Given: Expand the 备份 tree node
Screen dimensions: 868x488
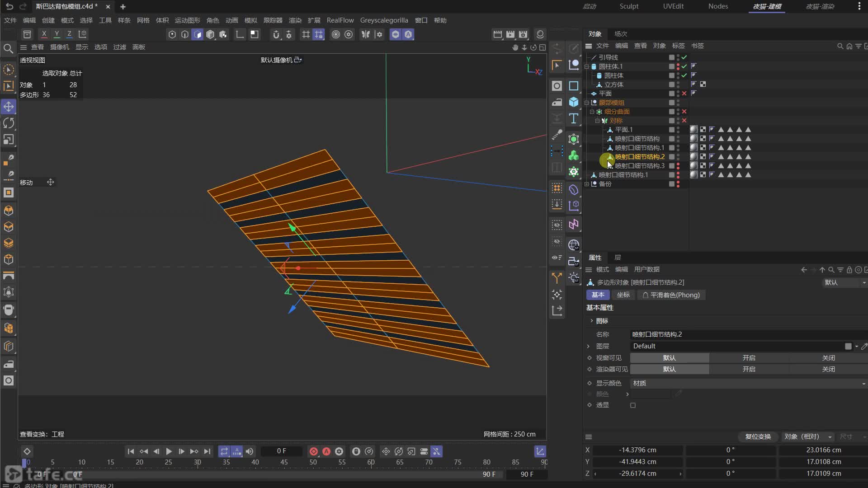Looking at the screenshot, I should coord(587,184).
